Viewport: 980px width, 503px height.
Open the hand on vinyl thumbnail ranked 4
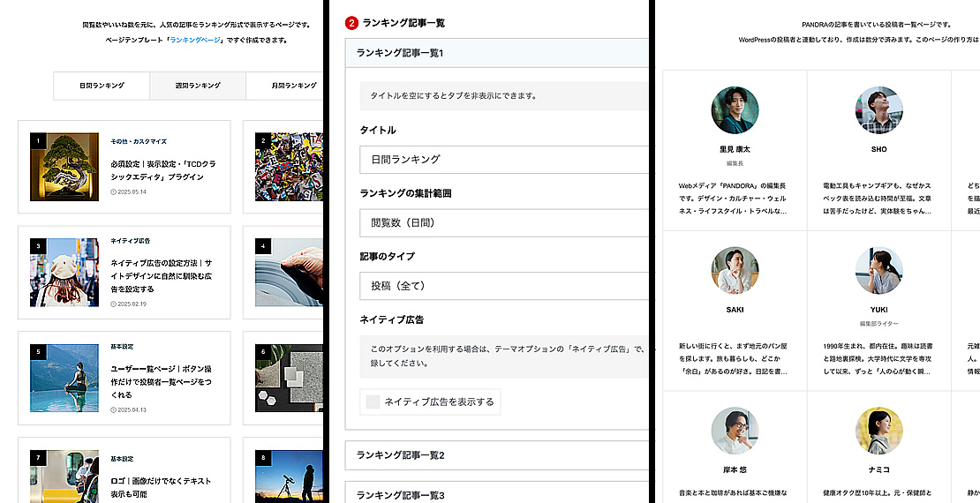[290, 273]
